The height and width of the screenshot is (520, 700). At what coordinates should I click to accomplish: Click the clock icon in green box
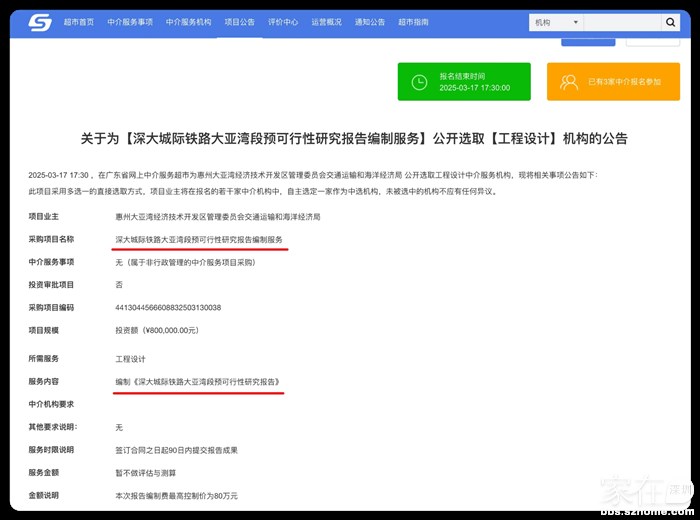click(417, 82)
